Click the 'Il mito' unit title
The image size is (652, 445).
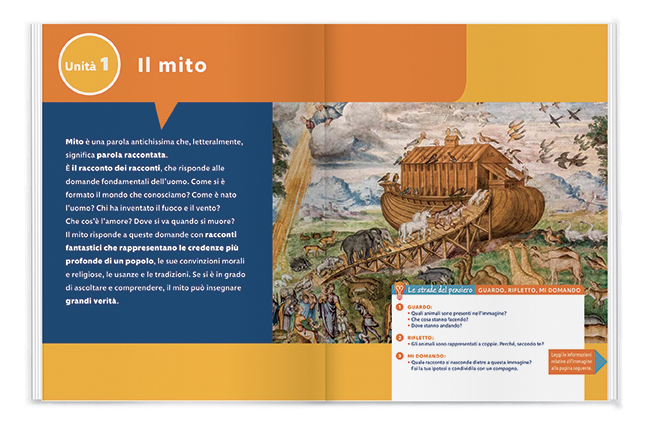(x=172, y=65)
